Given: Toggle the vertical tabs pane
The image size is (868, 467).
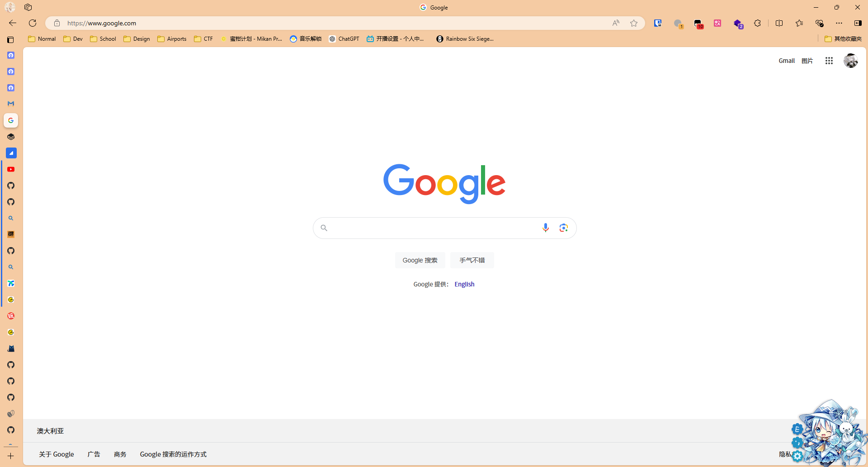Looking at the screenshot, I should (x=10, y=40).
